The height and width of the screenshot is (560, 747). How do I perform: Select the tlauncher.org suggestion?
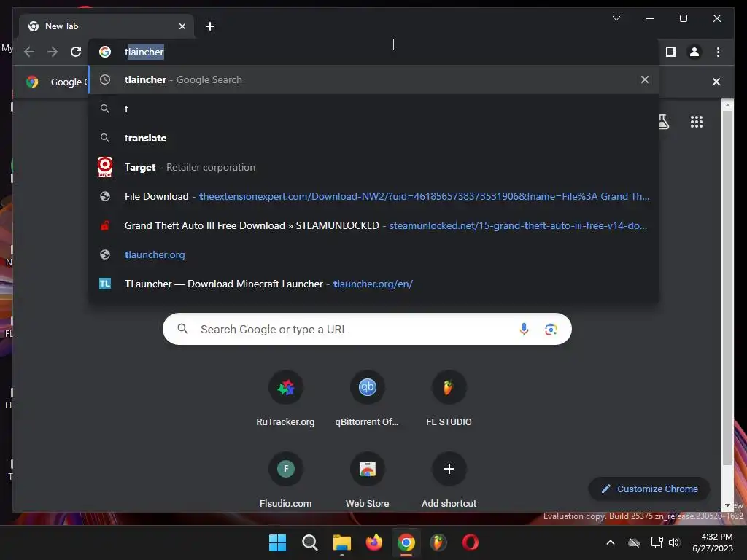point(374,254)
